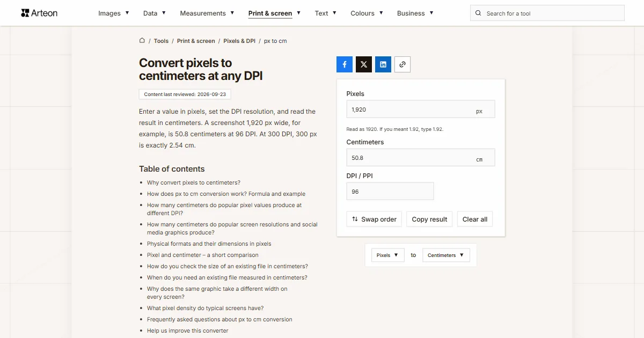Open the Images menu
644x338 pixels.
coord(114,13)
